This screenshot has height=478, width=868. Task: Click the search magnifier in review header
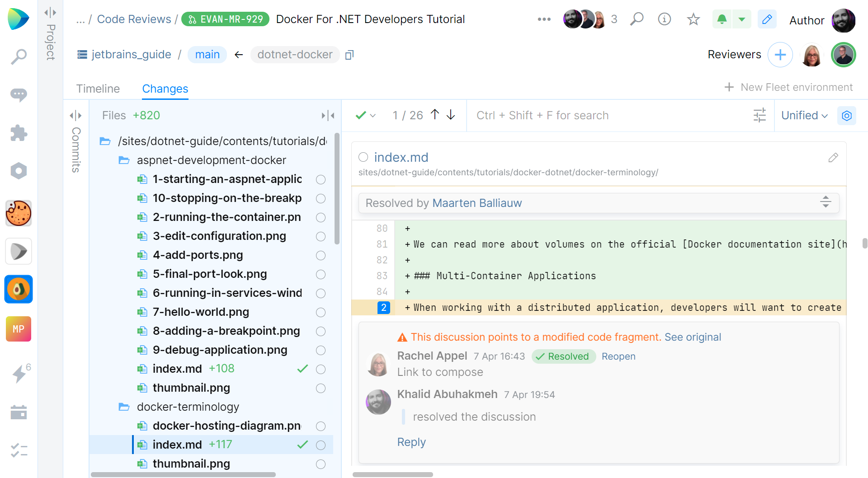click(637, 19)
